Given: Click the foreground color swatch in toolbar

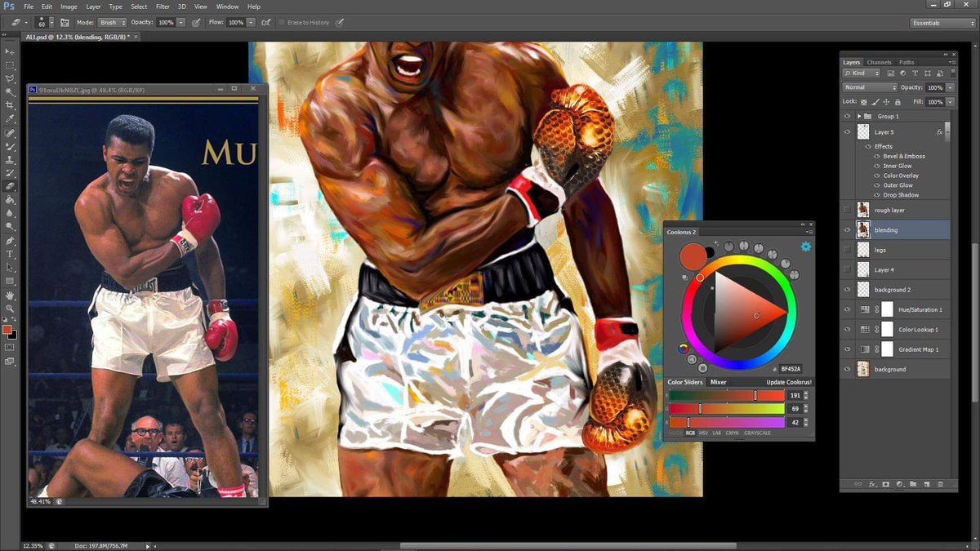Looking at the screenshot, I should [x=7, y=330].
